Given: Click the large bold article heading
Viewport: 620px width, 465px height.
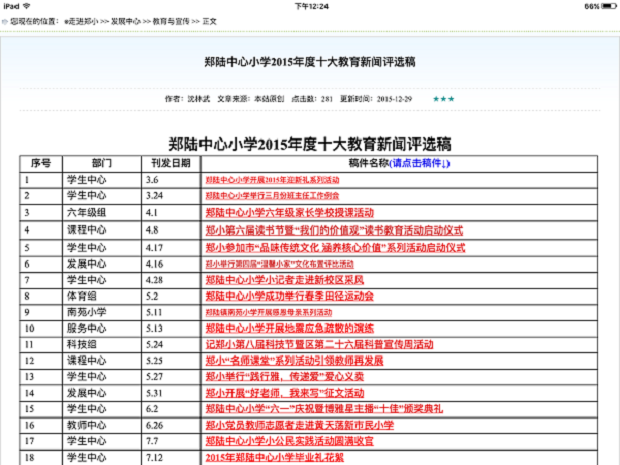Looking at the screenshot, I should coord(310,144).
